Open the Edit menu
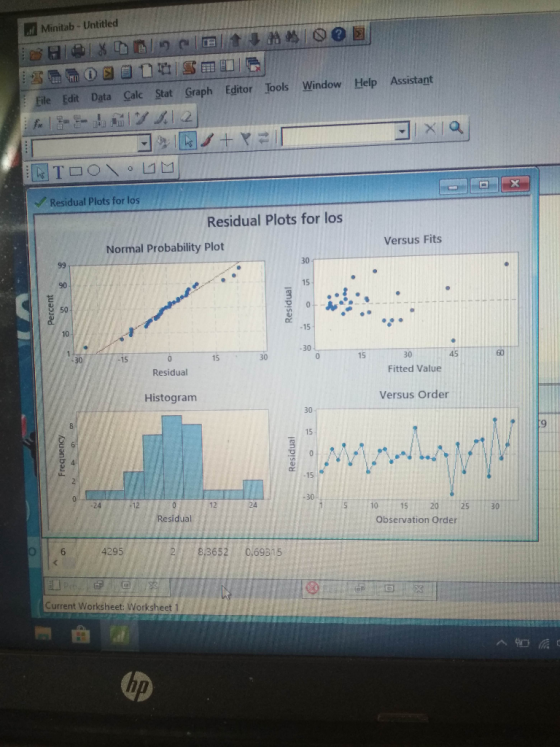The width and height of the screenshot is (560, 747). (x=71, y=99)
